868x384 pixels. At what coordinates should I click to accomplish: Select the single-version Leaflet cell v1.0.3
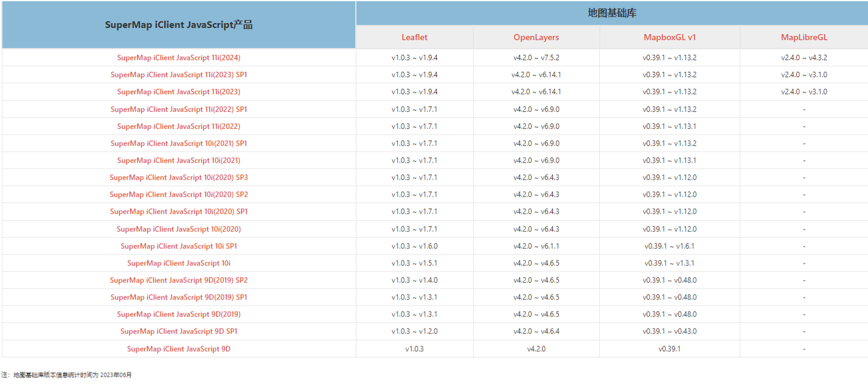414,349
